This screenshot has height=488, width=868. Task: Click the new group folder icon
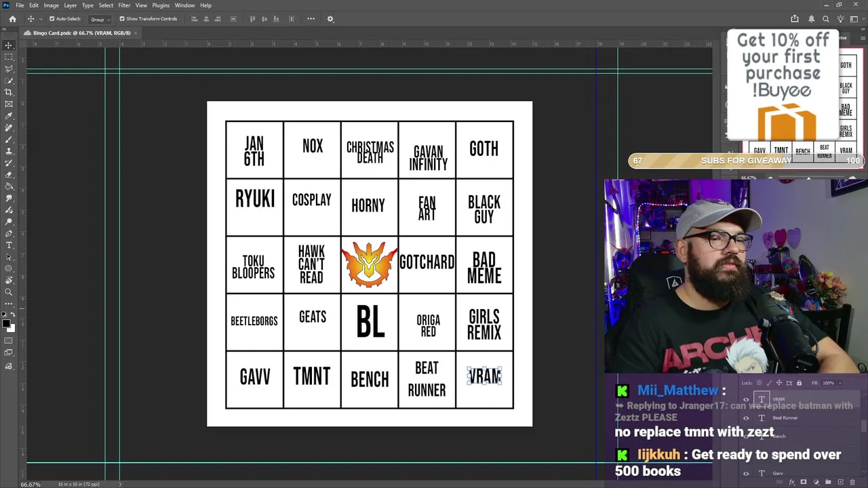point(828,483)
